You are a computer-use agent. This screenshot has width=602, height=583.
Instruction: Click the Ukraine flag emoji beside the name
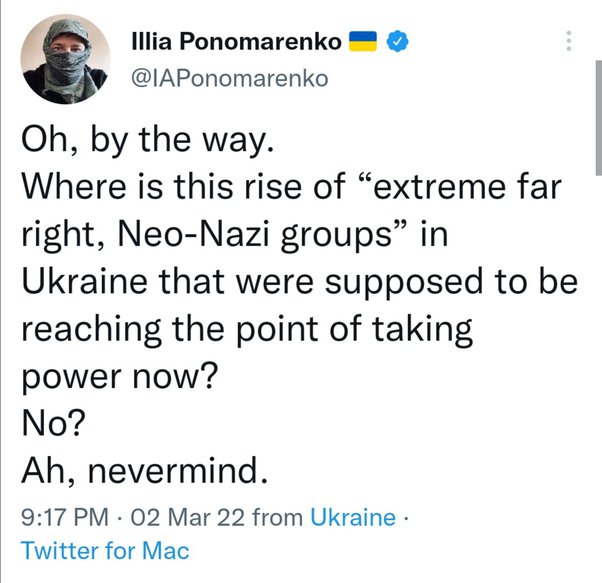click(x=360, y=41)
